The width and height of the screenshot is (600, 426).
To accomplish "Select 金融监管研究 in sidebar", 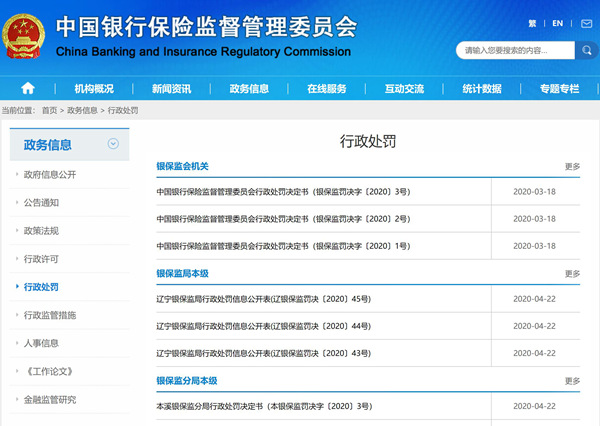I will 50,400.
